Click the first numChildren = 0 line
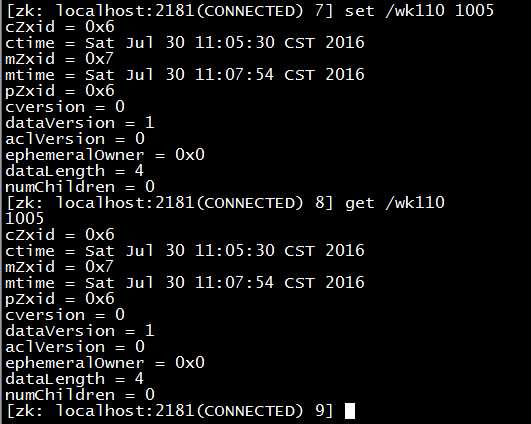The height and width of the screenshot is (424, 531). click(x=80, y=187)
